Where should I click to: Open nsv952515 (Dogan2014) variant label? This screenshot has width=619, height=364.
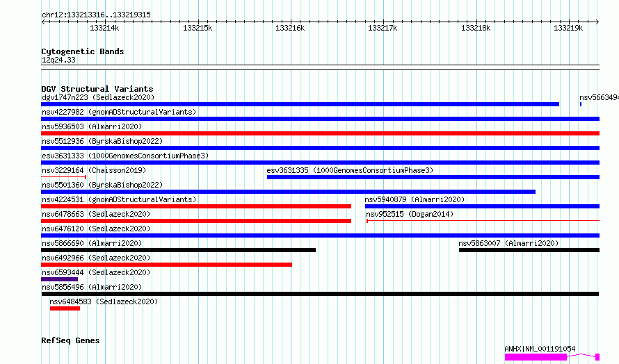pyautogui.click(x=410, y=214)
